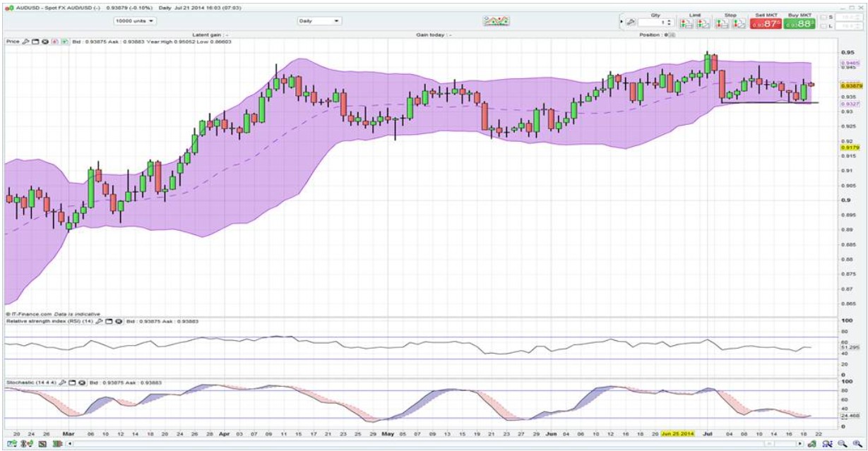
Task: Click the chart style icon in top toolbar
Action: [497, 21]
